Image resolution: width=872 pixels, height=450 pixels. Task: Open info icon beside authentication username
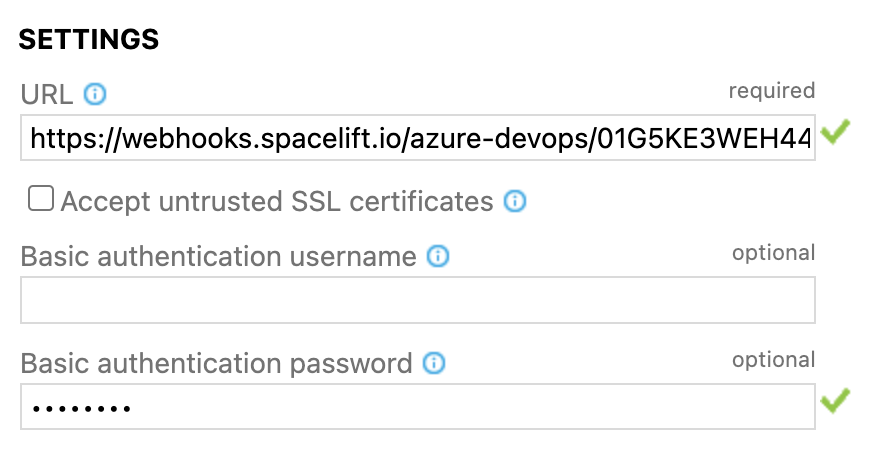438,257
